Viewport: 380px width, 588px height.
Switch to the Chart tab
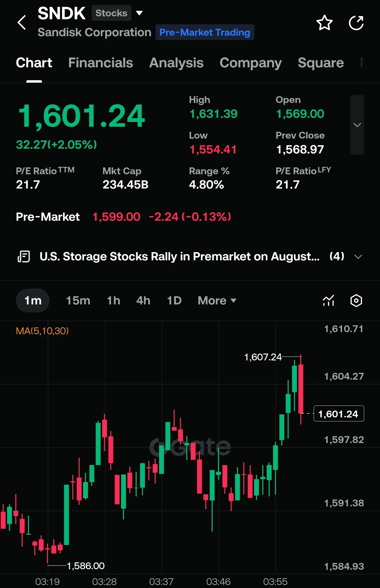pos(34,63)
